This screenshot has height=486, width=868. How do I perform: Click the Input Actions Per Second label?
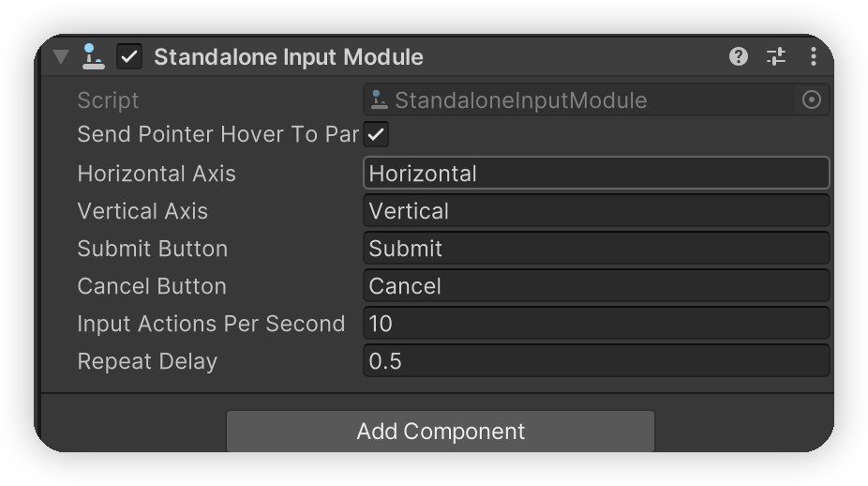click(211, 324)
